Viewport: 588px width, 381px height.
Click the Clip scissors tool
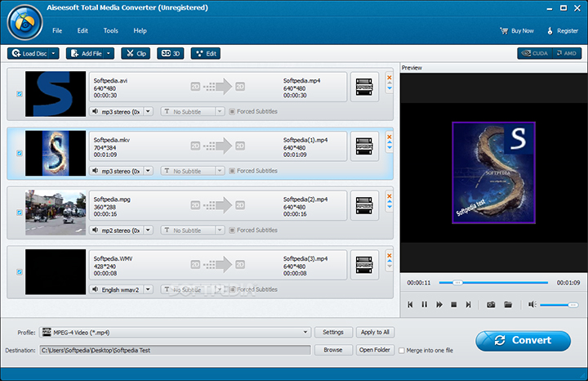click(135, 53)
